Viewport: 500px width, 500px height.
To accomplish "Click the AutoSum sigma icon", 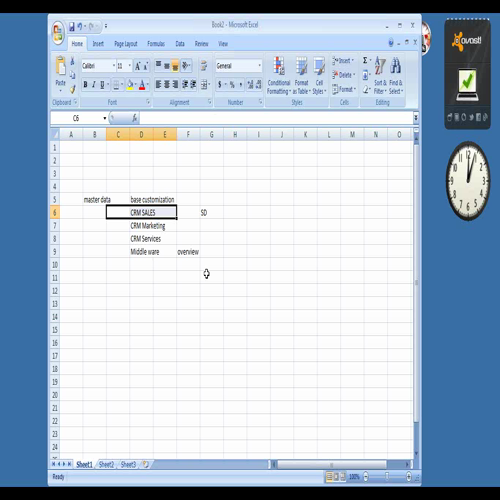I will (365, 61).
